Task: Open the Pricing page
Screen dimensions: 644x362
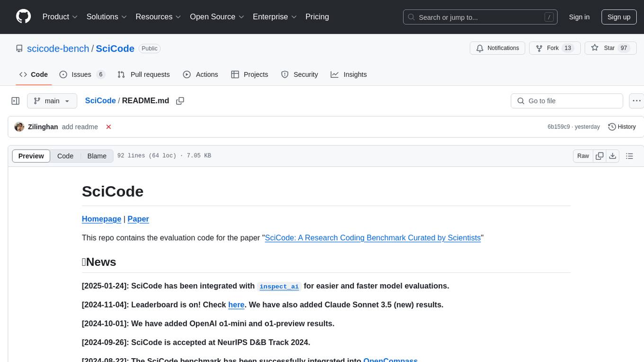Action: [317, 17]
